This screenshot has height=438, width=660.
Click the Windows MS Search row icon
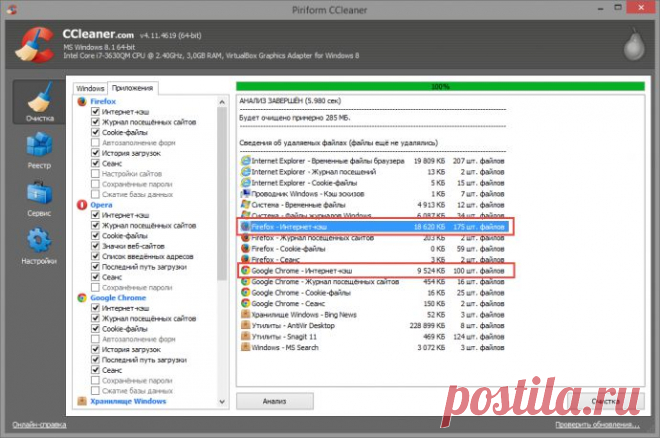(245, 347)
